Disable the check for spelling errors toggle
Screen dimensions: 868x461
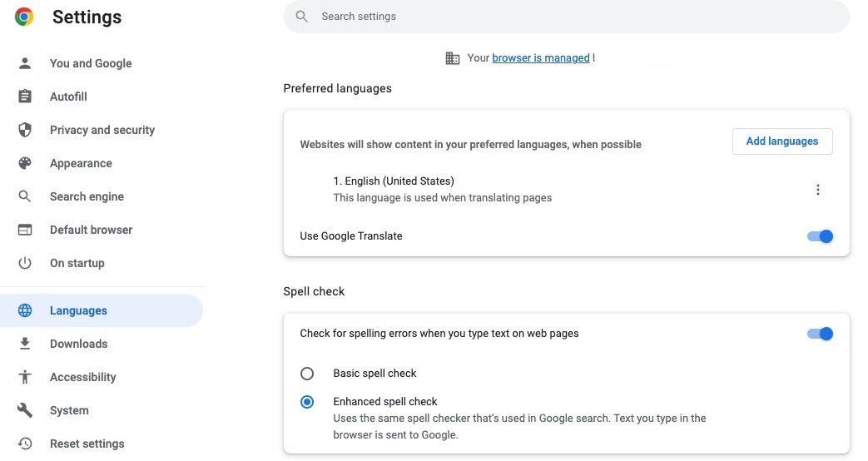point(820,334)
